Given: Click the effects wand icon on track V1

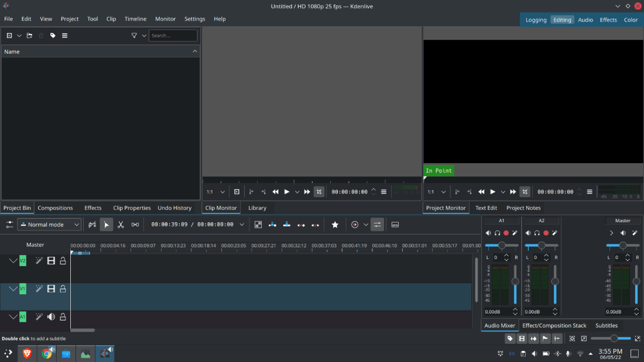Looking at the screenshot, I should 39,289.
